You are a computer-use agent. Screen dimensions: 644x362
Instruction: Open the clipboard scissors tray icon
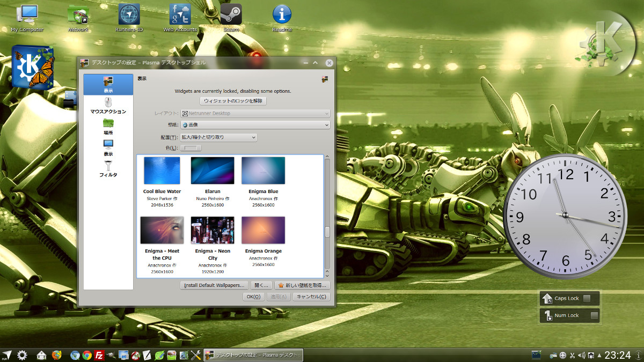pyautogui.click(x=572, y=355)
